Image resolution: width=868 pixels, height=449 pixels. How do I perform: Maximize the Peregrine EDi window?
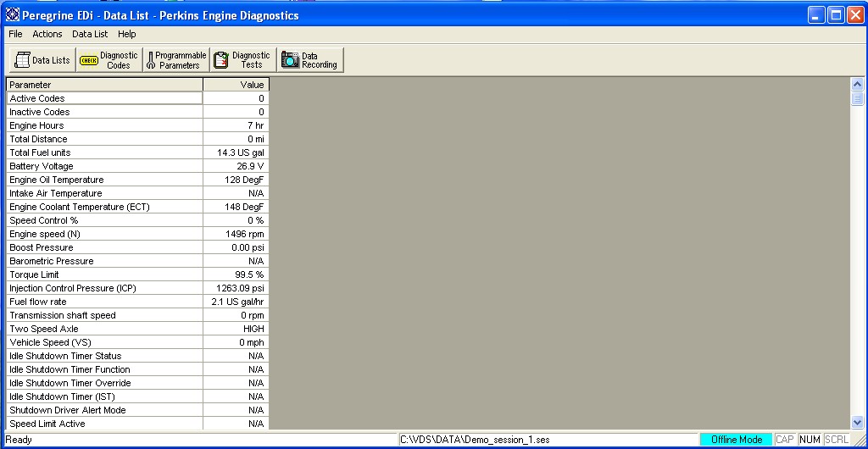(836, 15)
